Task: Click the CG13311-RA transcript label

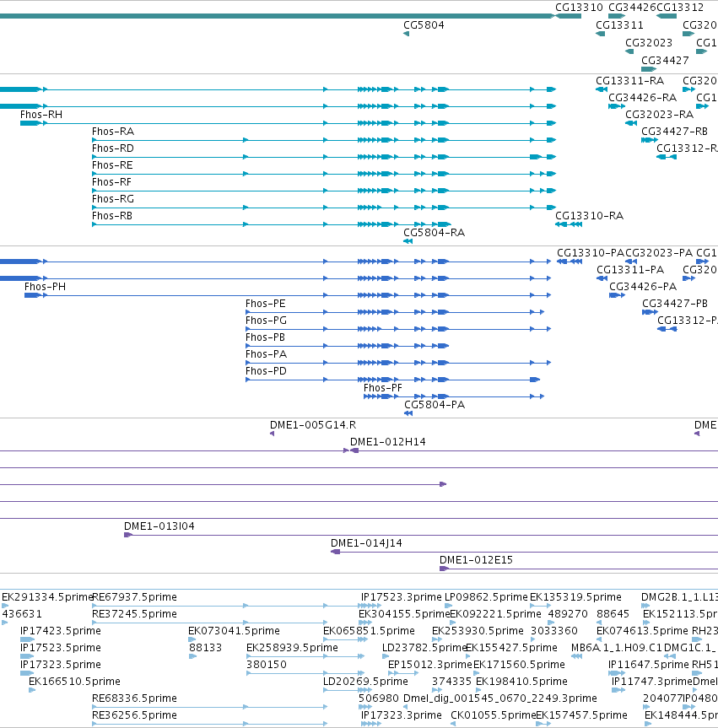Action: coord(629,81)
